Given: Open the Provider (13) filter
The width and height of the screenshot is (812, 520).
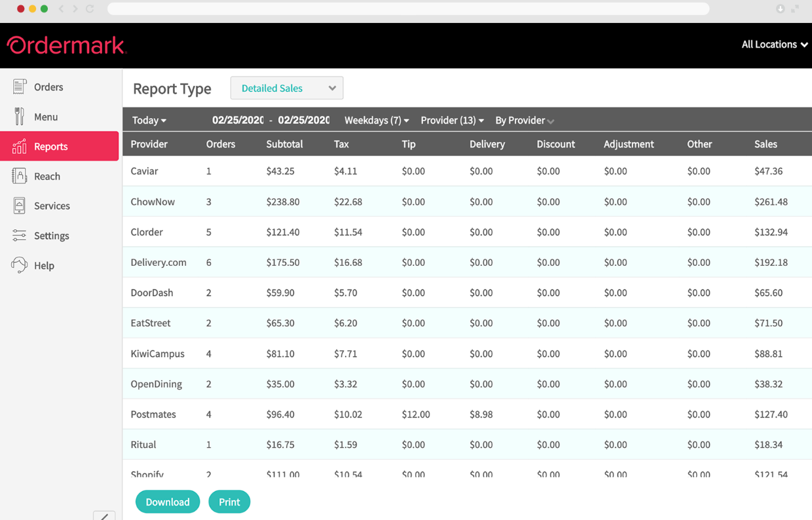Looking at the screenshot, I should pyautogui.click(x=452, y=120).
